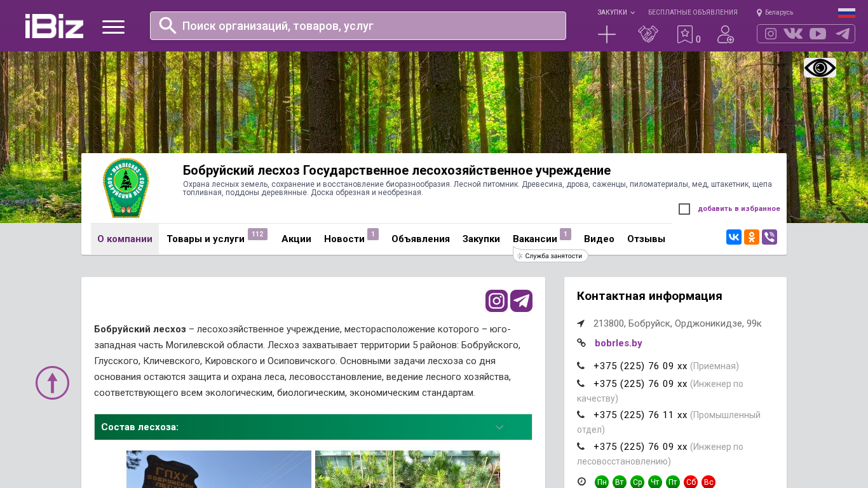
Task: Click the Ср workday green circle
Action: tap(637, 482)
